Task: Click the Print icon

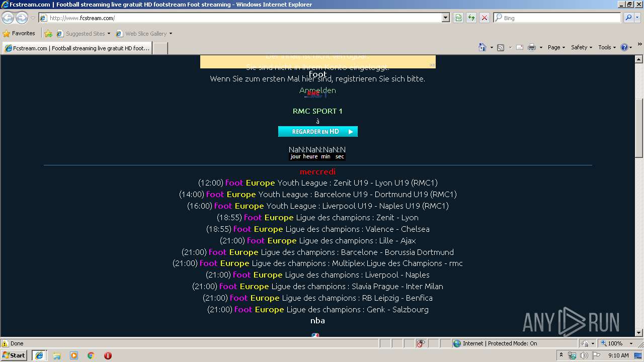Action: [532, 47]
